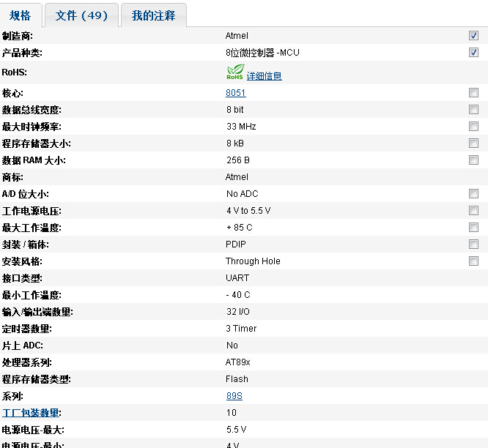Follow the 8051 core link
Image resolution: width=488 pixels, height=448 pixels.
(x=236, y=93)
